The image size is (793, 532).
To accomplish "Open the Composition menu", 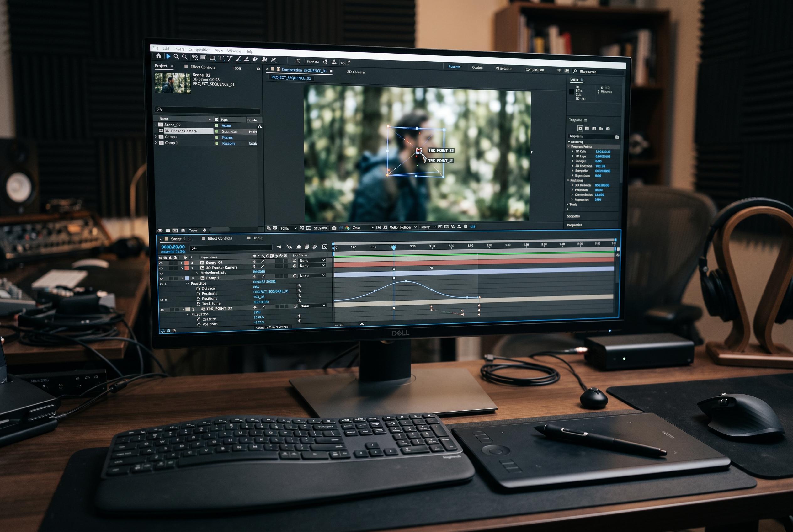I will point(200,50).
